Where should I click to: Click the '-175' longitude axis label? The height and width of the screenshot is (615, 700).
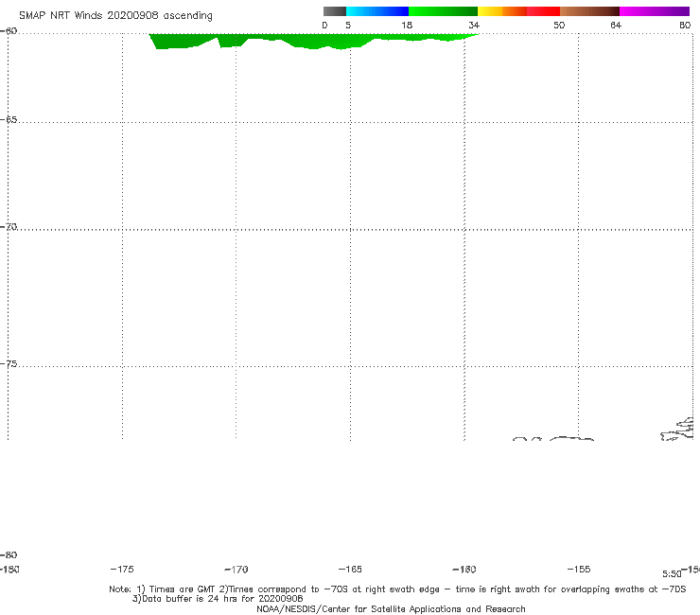122,570
